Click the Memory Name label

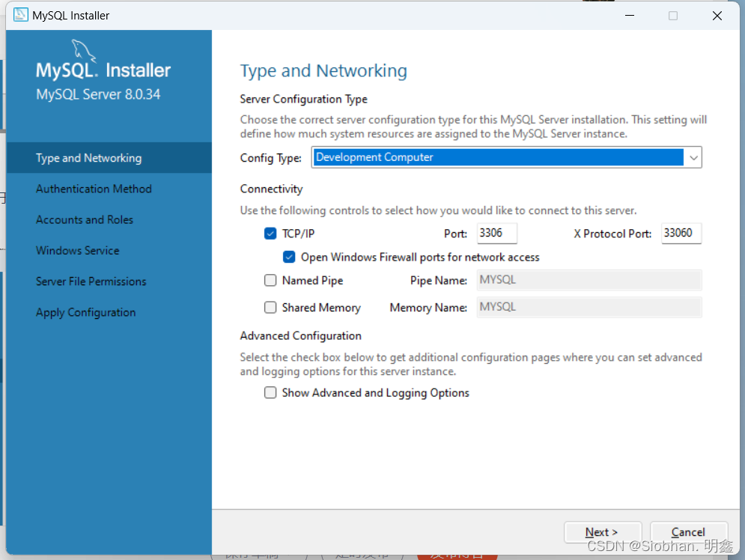[428, 308]
